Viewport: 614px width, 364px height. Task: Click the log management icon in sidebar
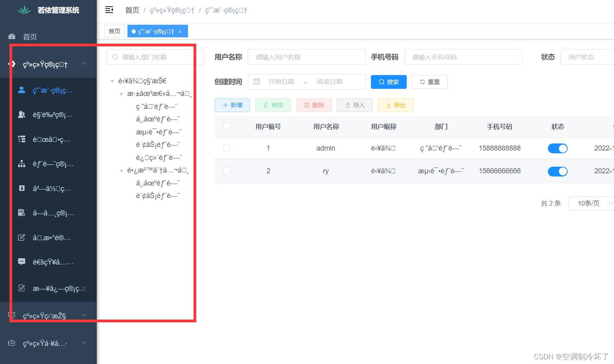[22, 288]
